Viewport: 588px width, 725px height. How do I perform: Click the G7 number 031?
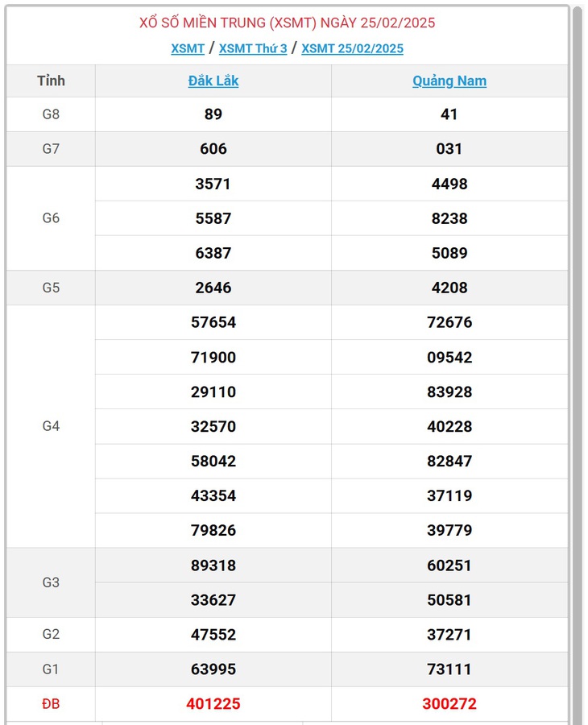[449, 149]
